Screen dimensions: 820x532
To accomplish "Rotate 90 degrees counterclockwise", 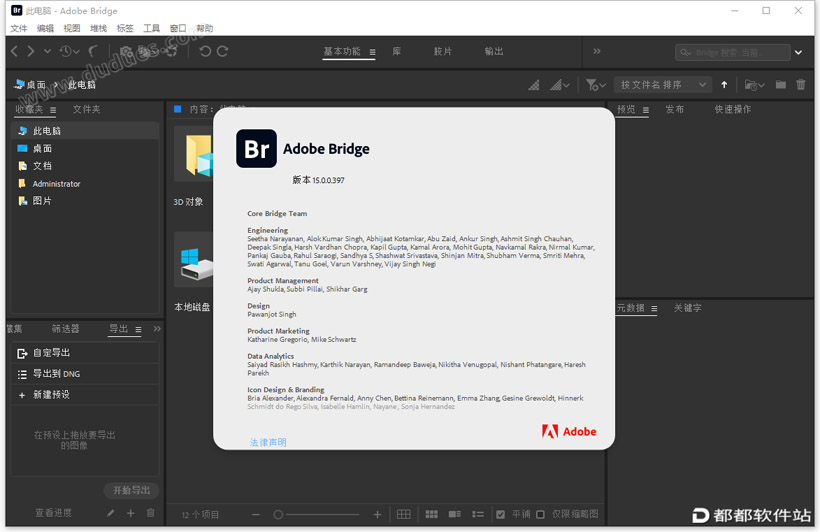I will coord(205,51).
